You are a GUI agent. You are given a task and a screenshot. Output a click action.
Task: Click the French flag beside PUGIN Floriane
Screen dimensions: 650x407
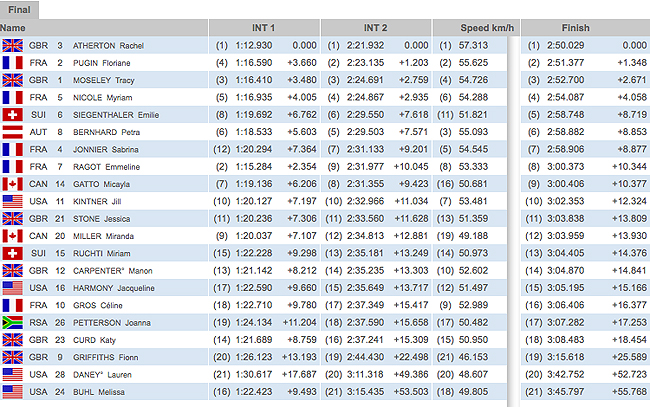pyautogui.click(x=13, y=62)
